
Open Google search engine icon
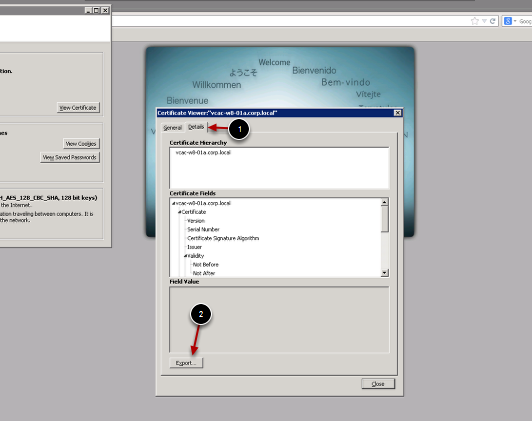(x=508, y=21)
